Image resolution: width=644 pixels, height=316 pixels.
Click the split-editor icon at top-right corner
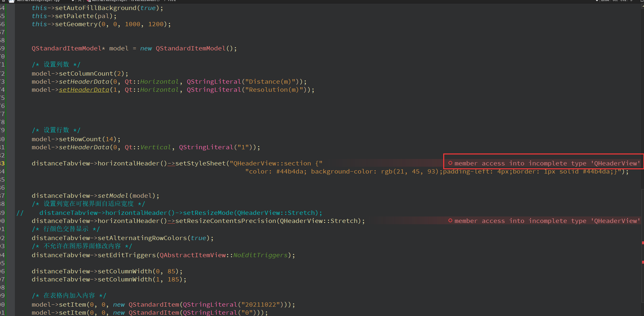point(642,1)
